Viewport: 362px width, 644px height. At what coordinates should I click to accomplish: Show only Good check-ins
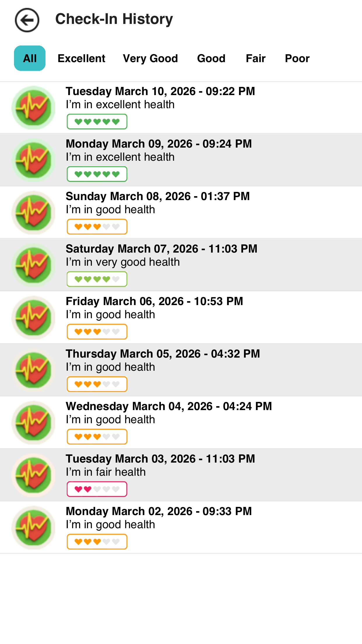click(211, 58)
